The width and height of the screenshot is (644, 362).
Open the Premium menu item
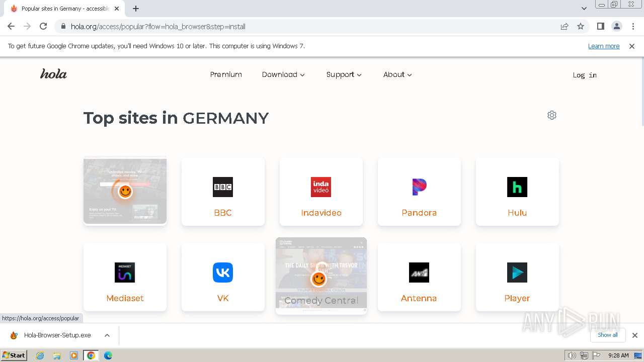[x=226, y=74]
